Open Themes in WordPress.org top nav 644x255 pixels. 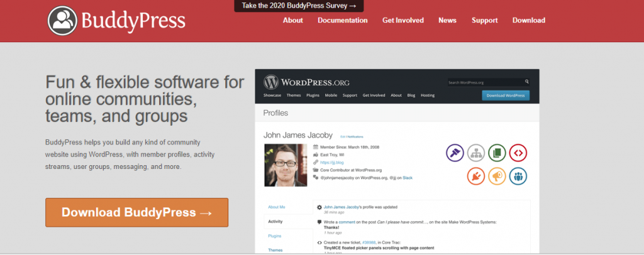[294, 95]
